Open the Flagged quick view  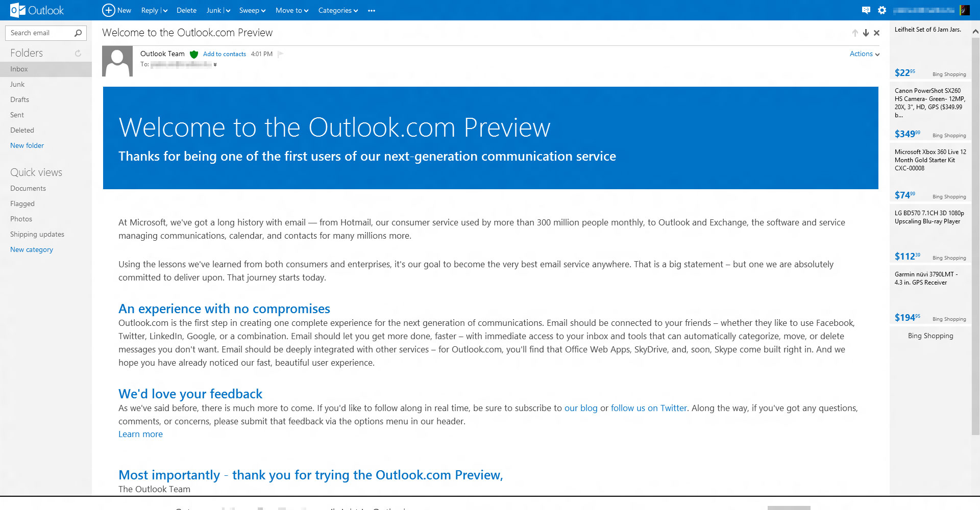[x=22, y=204]
